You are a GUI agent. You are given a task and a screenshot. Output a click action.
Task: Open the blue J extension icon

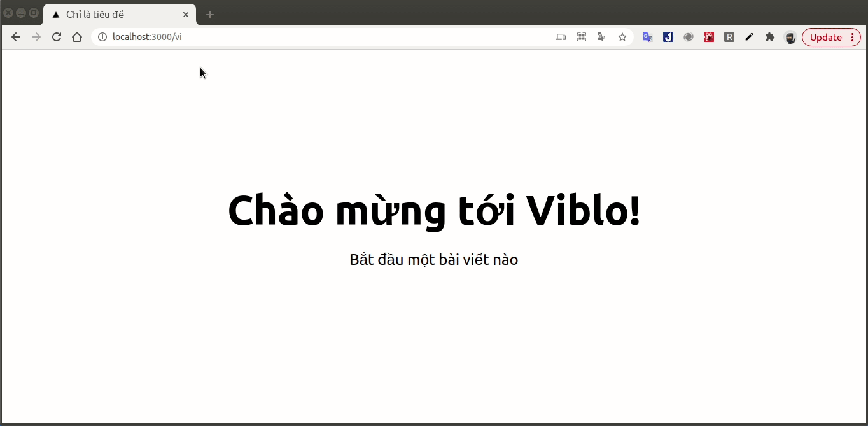pyautogui.click(x=668, y=37)
